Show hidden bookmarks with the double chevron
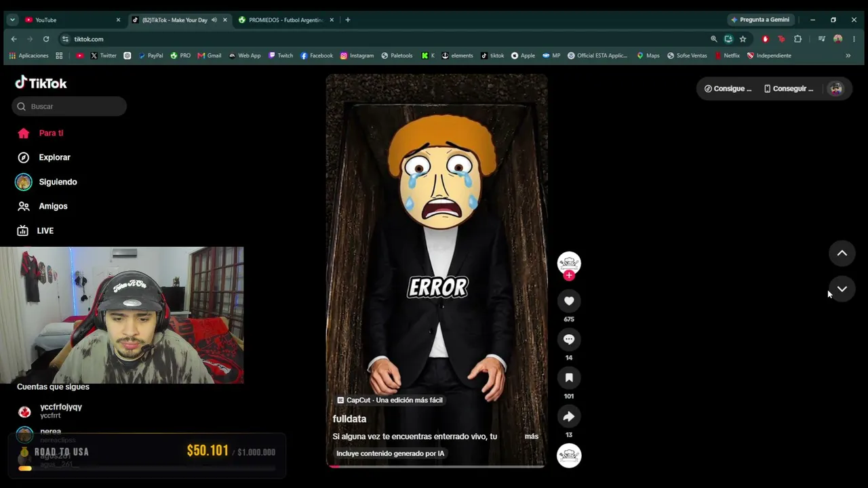Image resolution: width=868 pixels, height=488 pixels. click(848, 56)
